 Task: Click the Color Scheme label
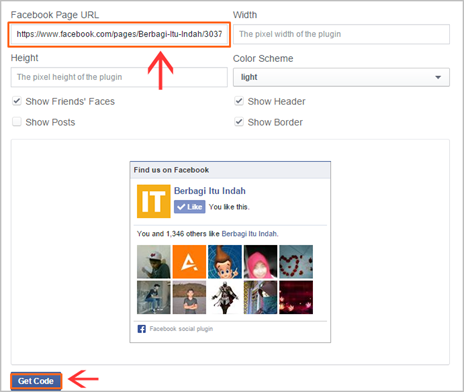(x=263, y=58)
